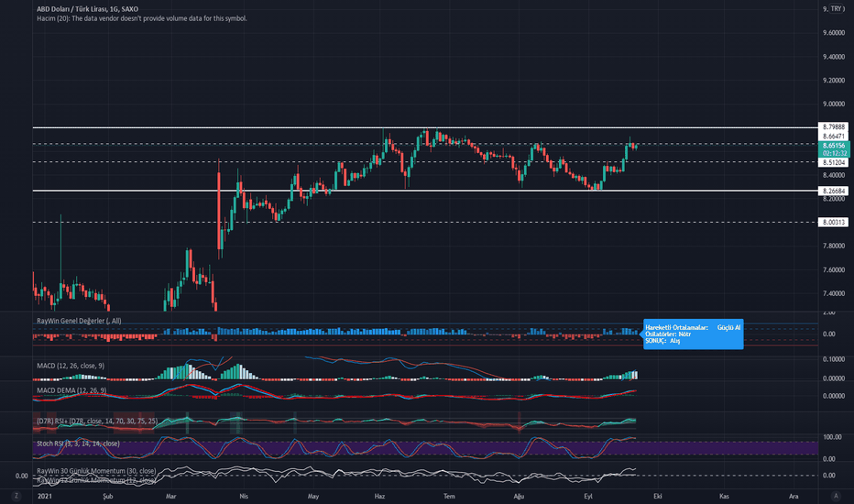Select the (D7R) RSI+ indicator label

(x=97, y=422)
